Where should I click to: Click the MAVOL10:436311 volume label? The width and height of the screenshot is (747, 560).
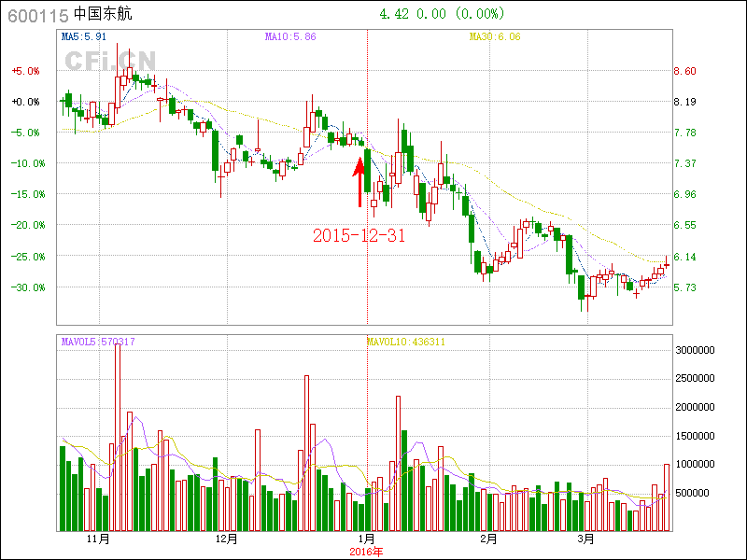(x=405, y=342)
